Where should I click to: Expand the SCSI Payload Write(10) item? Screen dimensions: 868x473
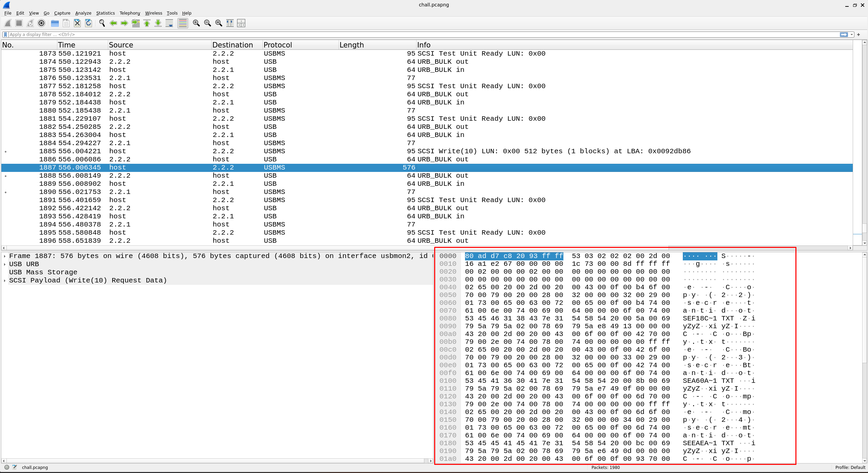tap(5, 280)
